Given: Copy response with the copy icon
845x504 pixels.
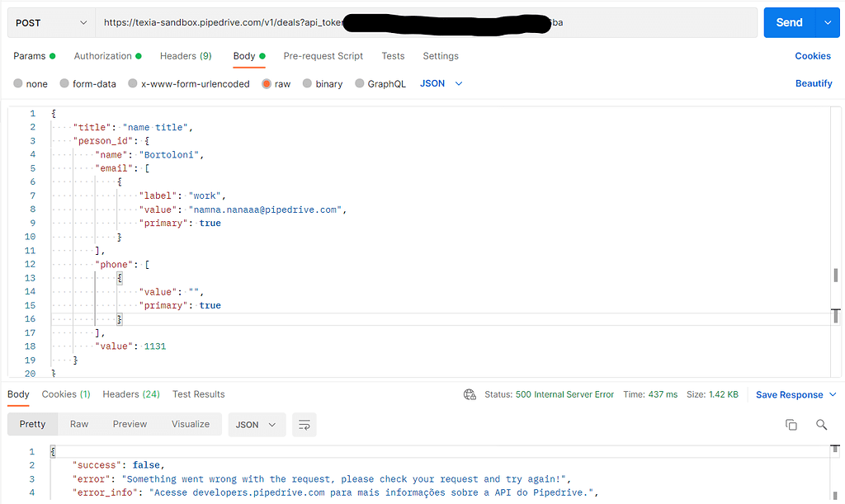Looking at the screenshot, I should click(791, 425).
